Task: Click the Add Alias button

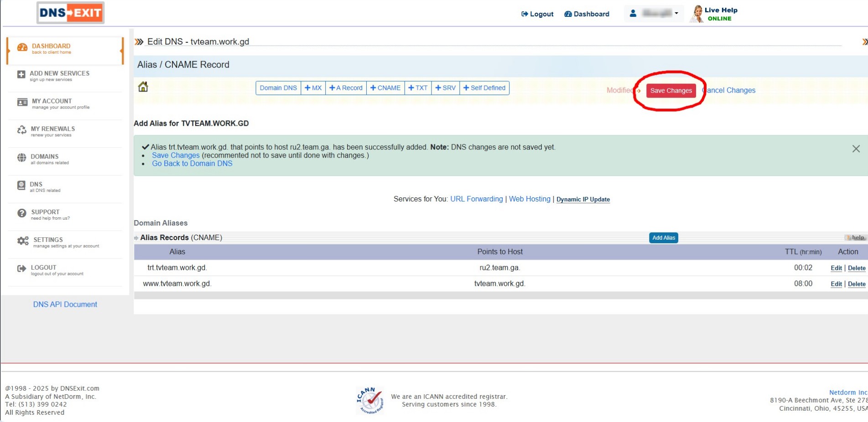Action: coord(663,238)
